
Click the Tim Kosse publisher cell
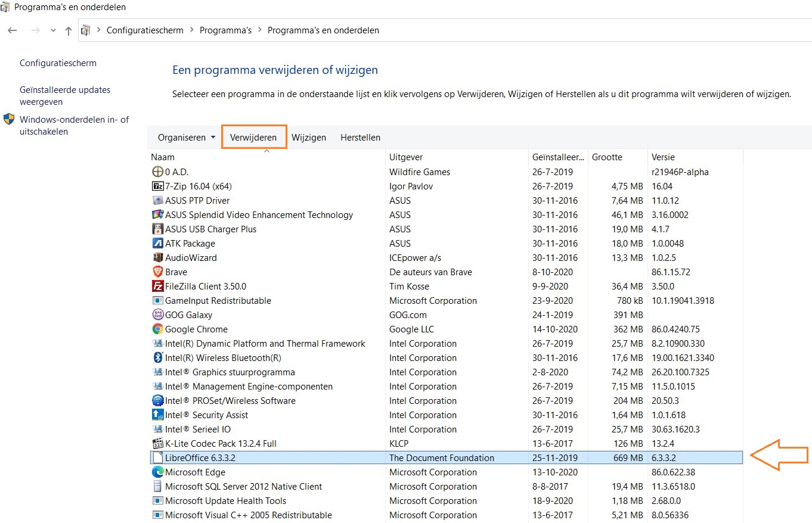pos(410,287)
